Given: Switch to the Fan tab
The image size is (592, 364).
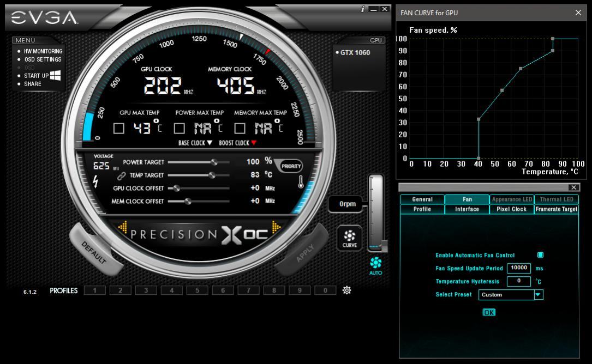Looking at the screenshot, I should (467, 199).
